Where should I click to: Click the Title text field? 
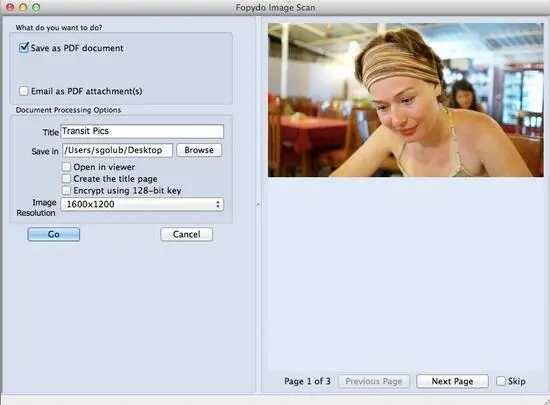coord(142,131)
